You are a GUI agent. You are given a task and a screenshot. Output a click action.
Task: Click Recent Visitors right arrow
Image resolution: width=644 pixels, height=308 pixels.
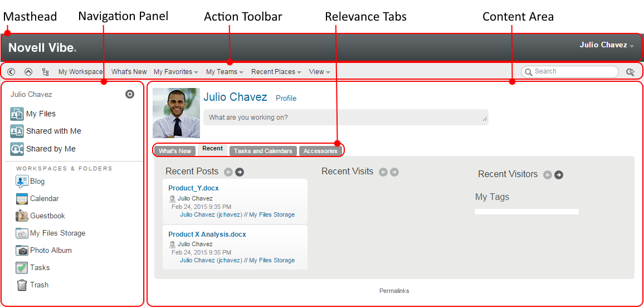point(559,175)
